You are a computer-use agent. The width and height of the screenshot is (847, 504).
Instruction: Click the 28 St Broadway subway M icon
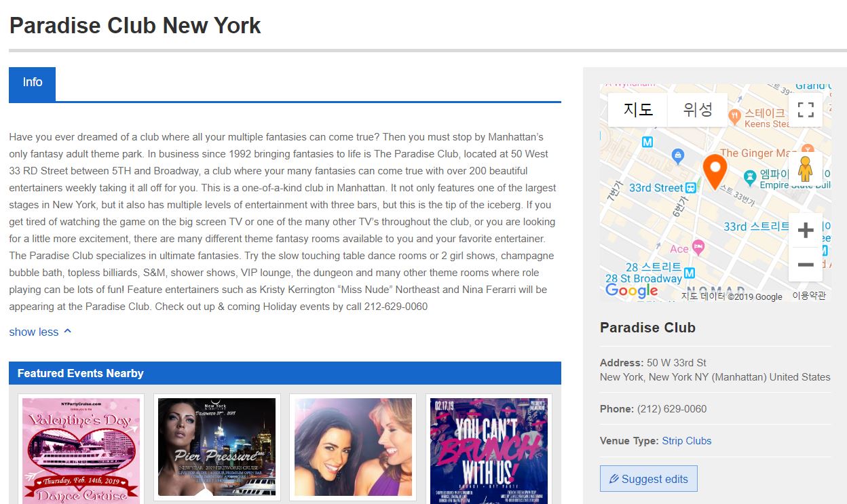(x=690, y=273)
